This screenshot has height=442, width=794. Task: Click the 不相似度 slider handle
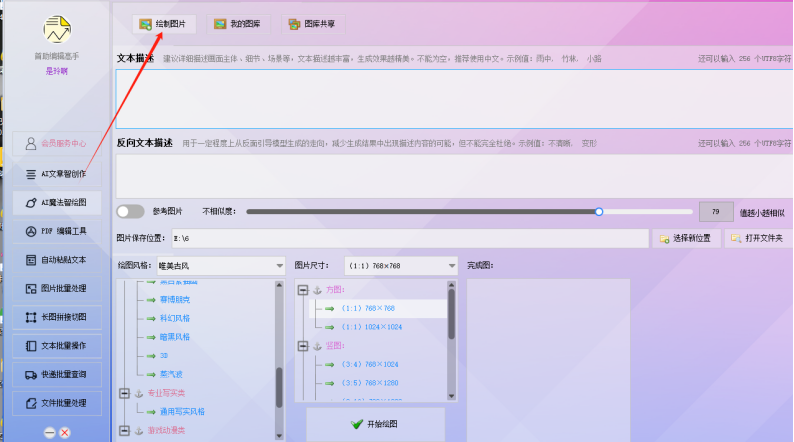[x=599, y=212]
